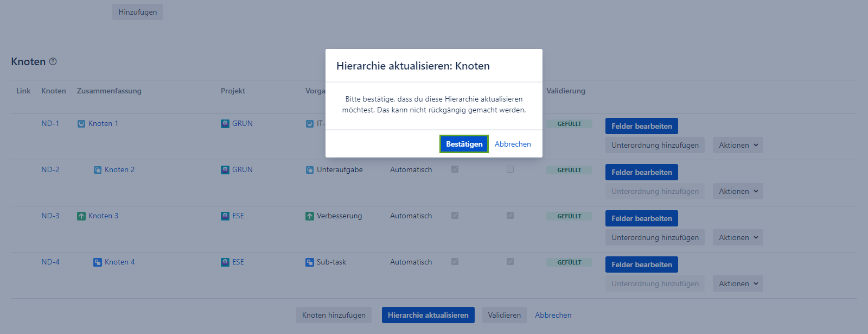Open the ND-3 node link
This screenshot has height=334, width=868.
click(x=50, y=216)
